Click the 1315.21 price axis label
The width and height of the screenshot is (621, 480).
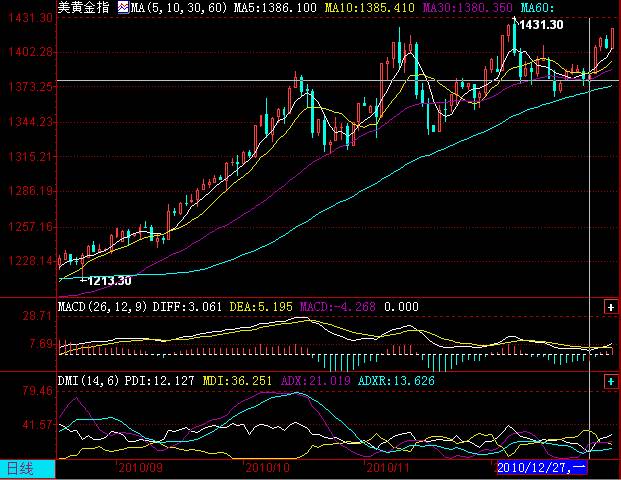(x=31, y=156)
